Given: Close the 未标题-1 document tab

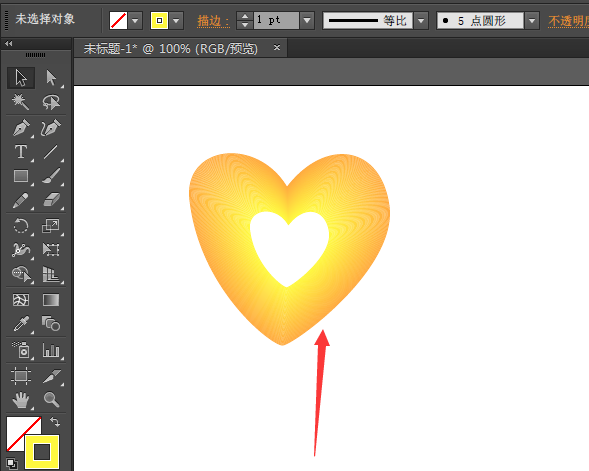Looking at the screenshot, I should (x=277, y=48).
